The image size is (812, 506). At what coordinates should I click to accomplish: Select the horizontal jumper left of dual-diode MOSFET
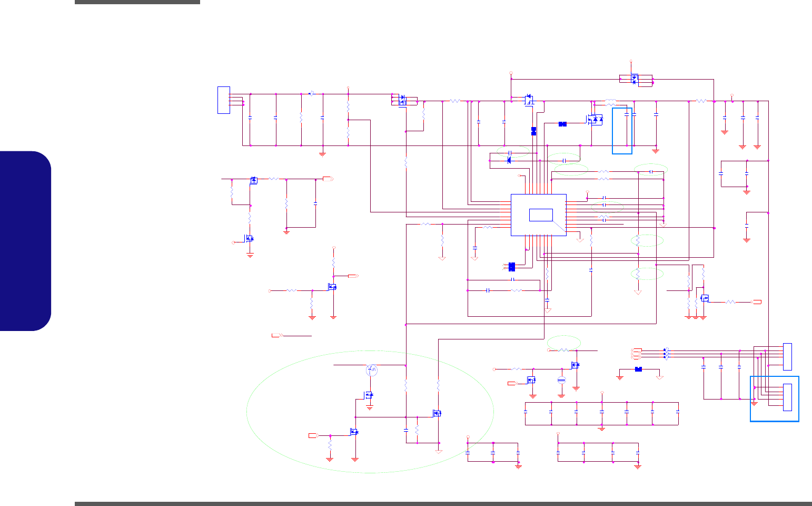(x=562, y=124)
